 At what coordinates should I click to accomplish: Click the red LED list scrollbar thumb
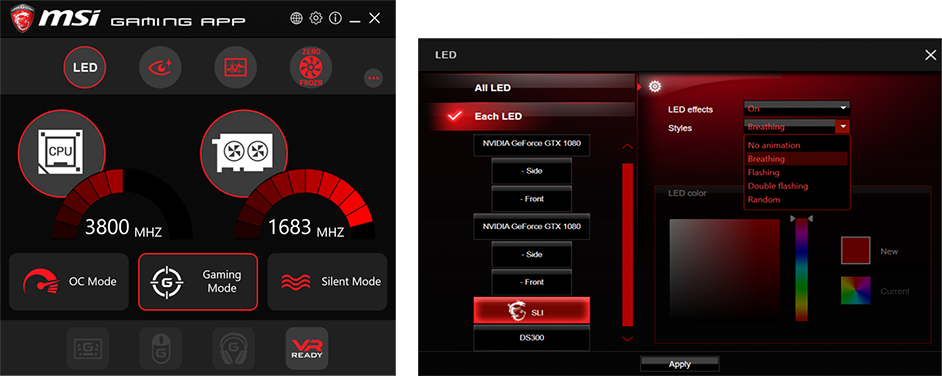628,244
